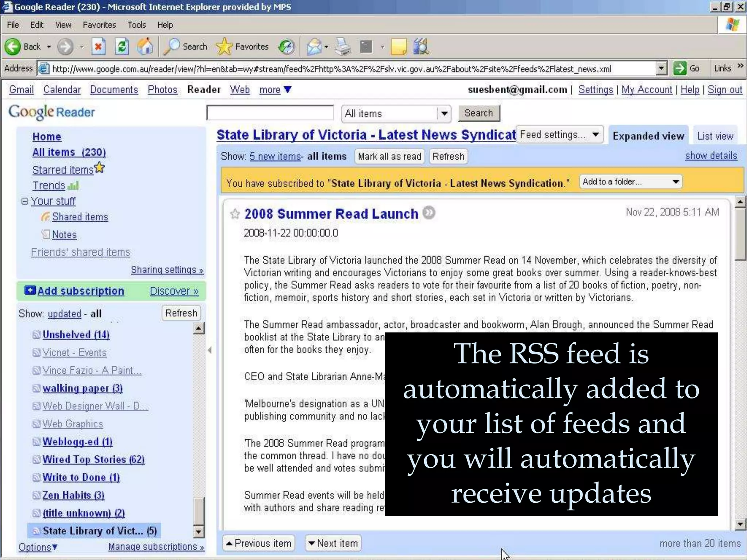Expand the Links toolbar chevron
This screenshot has width=747, height=560.
click(740, 66)
